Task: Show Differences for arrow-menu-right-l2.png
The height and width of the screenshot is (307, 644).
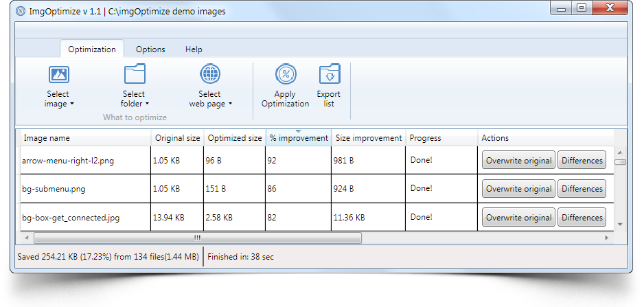Action: (x=582, y=160)
